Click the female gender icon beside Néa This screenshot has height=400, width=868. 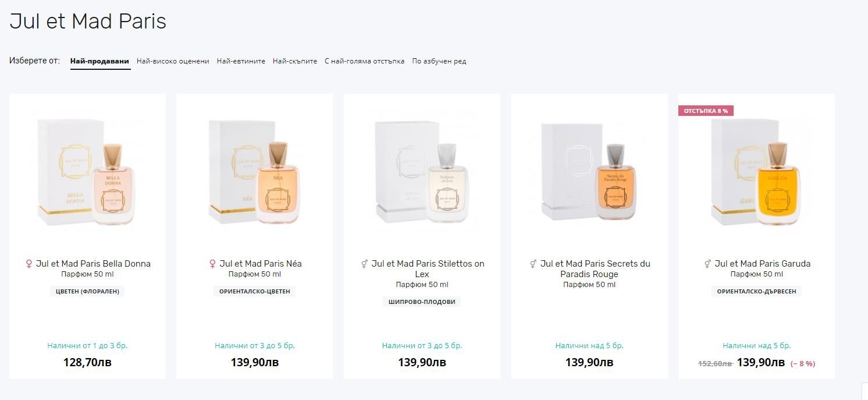point(212,264)
